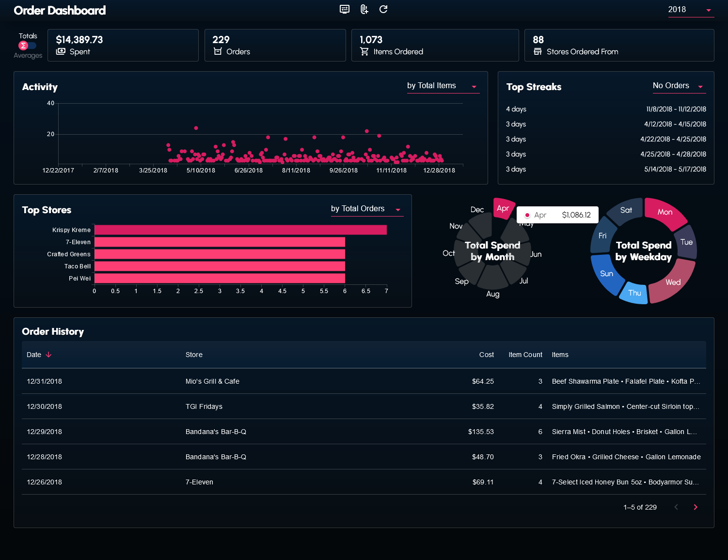728x560 pixels.
Task: Open Top Stores 'by Total Orders' dropdown
Action: point(366,209)
